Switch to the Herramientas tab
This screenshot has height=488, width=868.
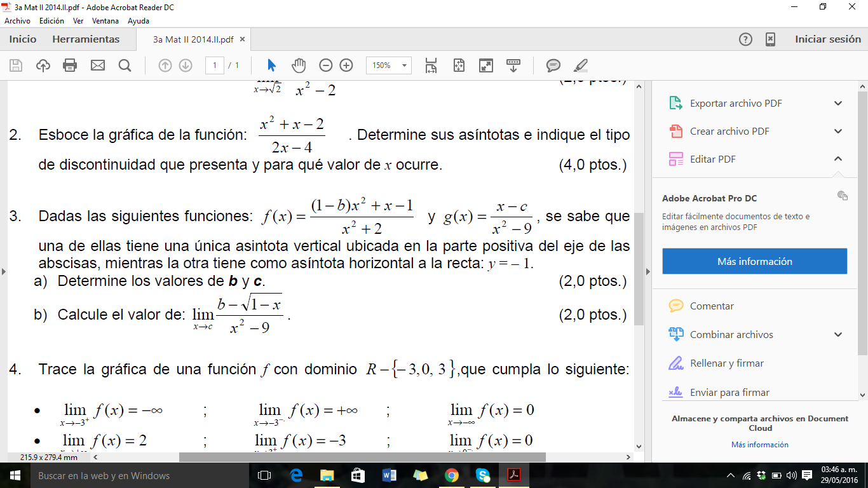pos(86,39)
